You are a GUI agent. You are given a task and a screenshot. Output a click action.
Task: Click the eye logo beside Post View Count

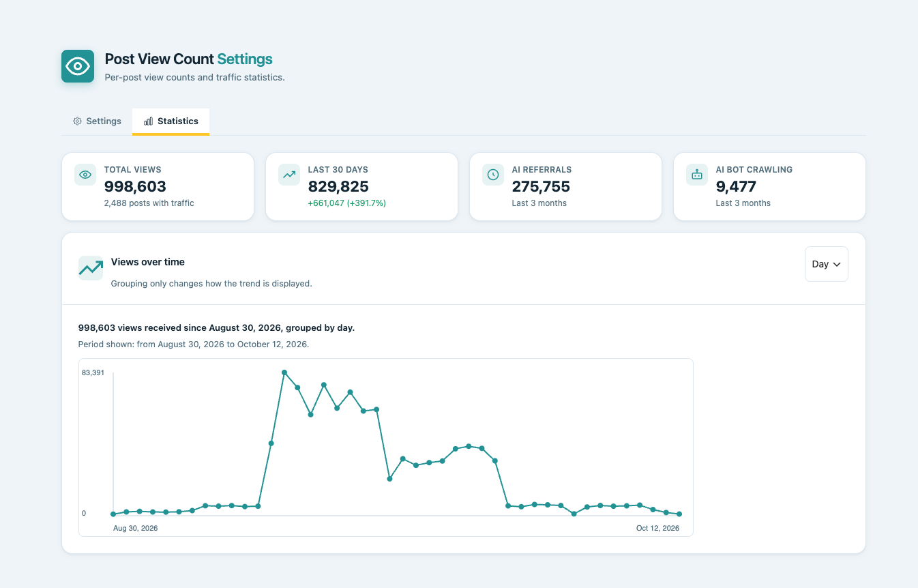[78, 66]
